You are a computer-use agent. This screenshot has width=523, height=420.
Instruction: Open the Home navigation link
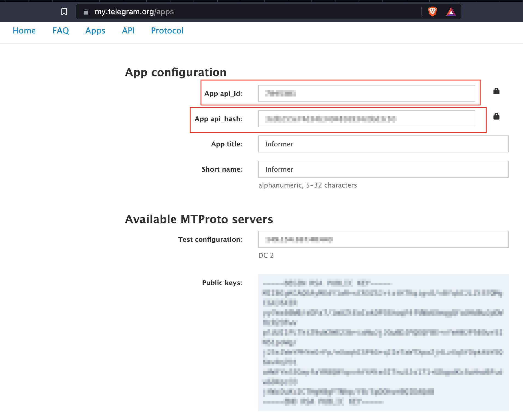click(x=24, y=30)
